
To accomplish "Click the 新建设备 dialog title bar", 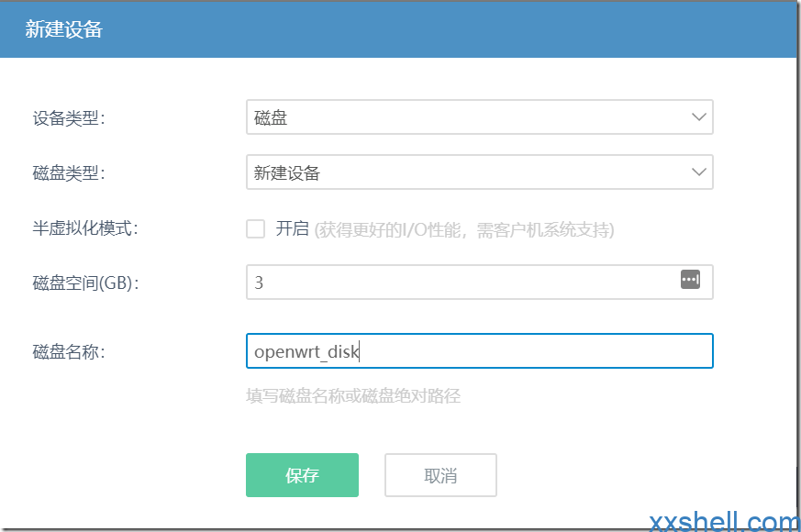I will click(398, 29).
